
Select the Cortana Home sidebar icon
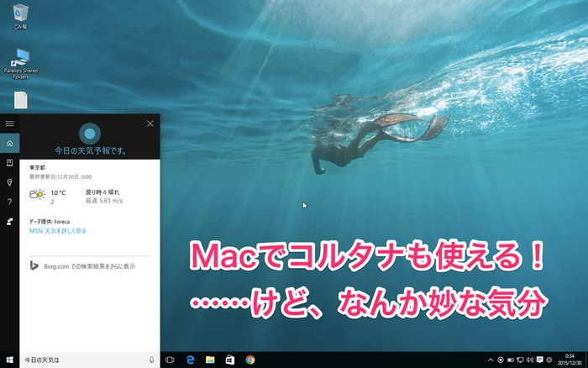tap(10, 144)
